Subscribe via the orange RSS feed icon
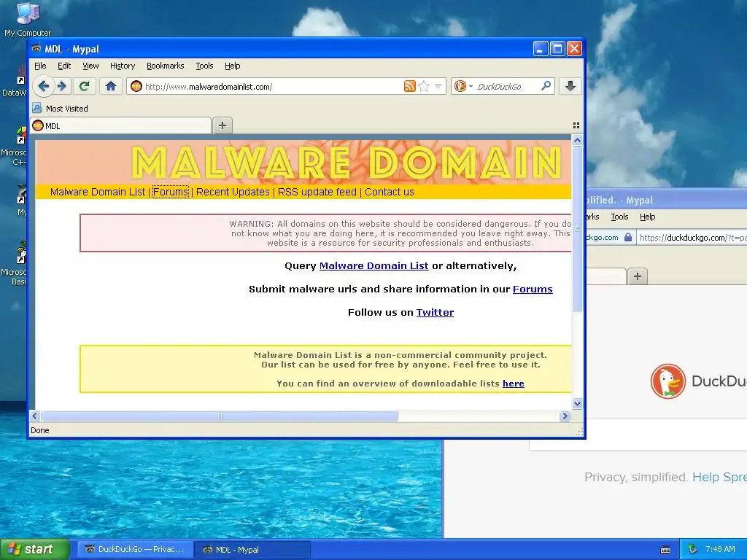747x560 pixels. tap(409, 86)
